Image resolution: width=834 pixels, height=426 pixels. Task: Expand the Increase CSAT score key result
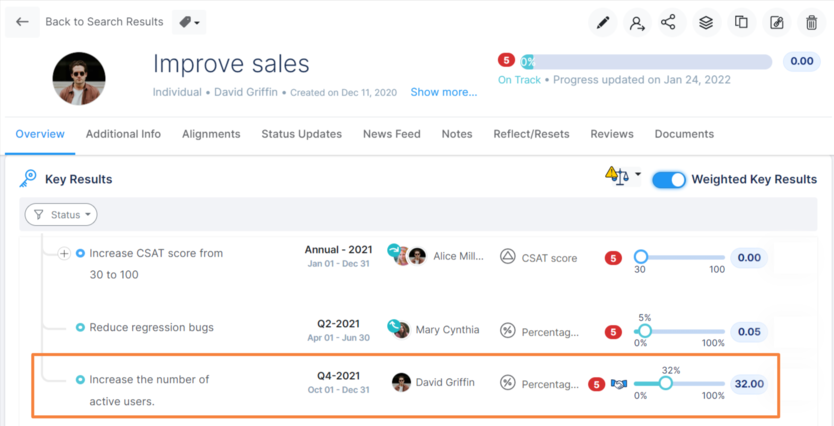pos(64,254)
